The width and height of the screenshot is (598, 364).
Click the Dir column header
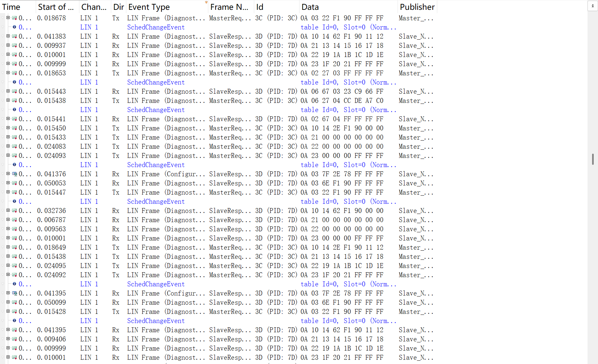pyautogui.click(x=118, y=7)
